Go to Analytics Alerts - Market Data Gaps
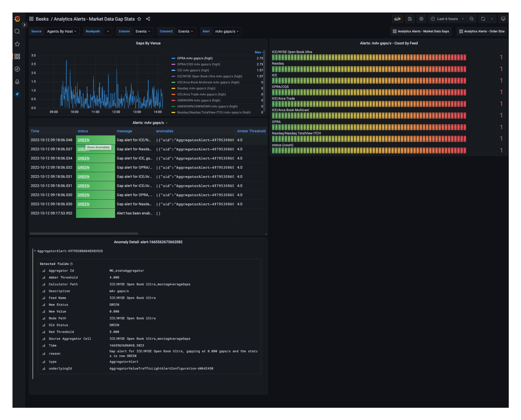 [421, 31]
